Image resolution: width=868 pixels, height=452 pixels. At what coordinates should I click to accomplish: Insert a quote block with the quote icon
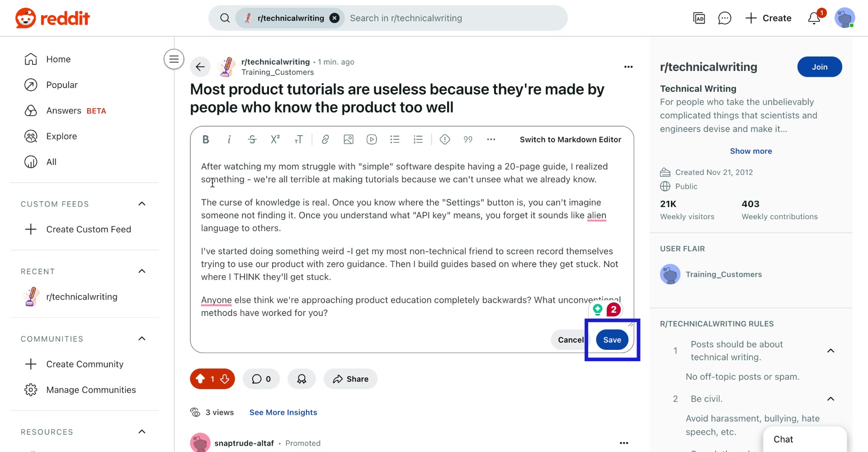tap(468, 139)
